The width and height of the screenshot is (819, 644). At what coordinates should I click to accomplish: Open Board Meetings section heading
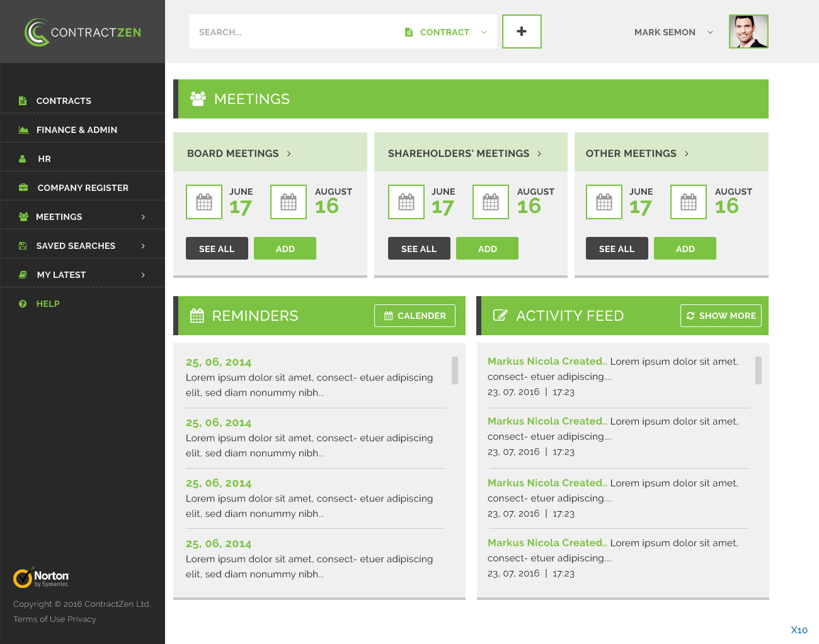pos(239,154)
